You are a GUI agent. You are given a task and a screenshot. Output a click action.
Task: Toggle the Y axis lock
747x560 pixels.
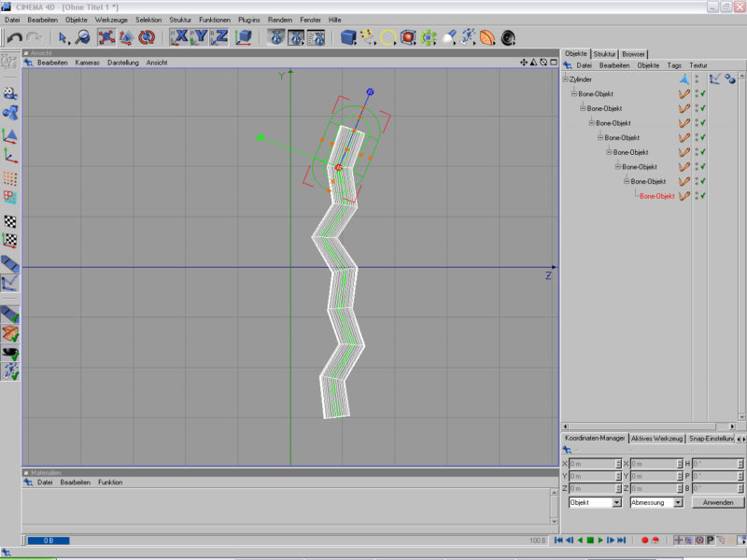click(198, 37)
